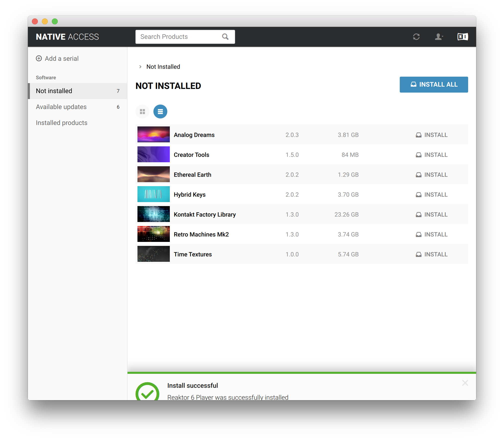
Task: Click the tray icon in Creator Tools row
Action: pos(419,155)
